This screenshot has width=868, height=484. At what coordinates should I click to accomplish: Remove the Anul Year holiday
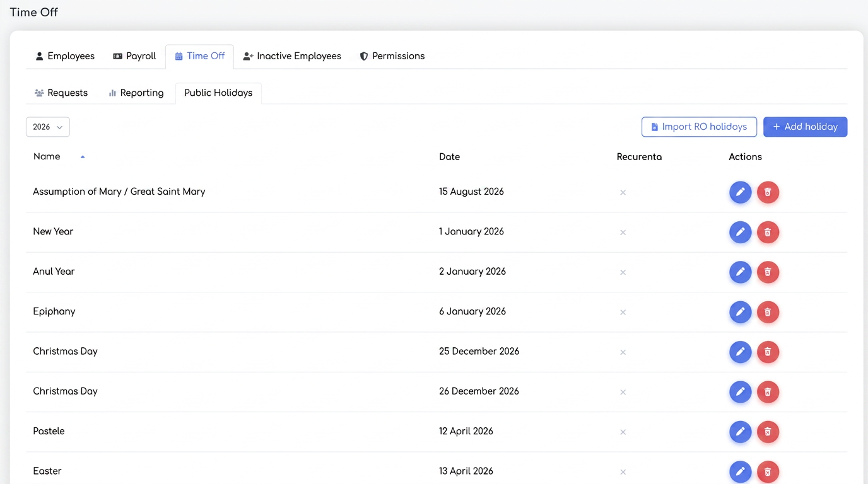pyautogui.click(x=768, y=272)
